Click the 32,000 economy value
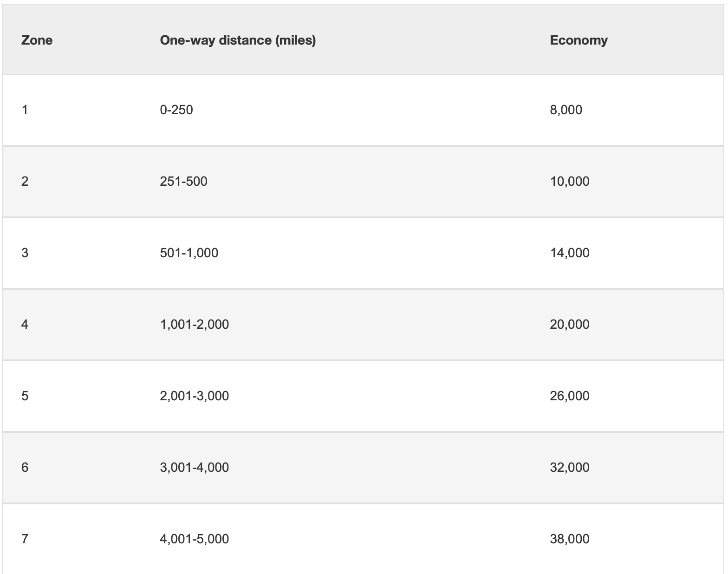This screenshot has height=574, width=728. point(570,468)
